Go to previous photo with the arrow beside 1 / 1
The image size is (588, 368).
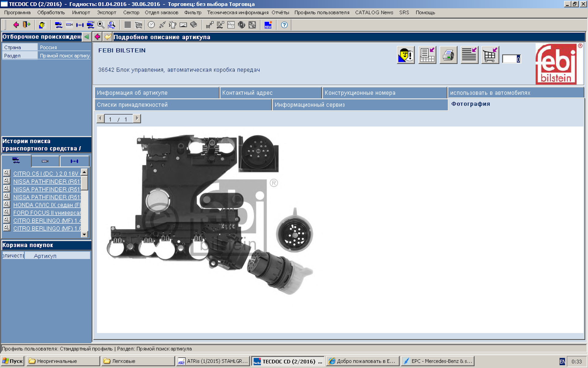coord(100,118)
